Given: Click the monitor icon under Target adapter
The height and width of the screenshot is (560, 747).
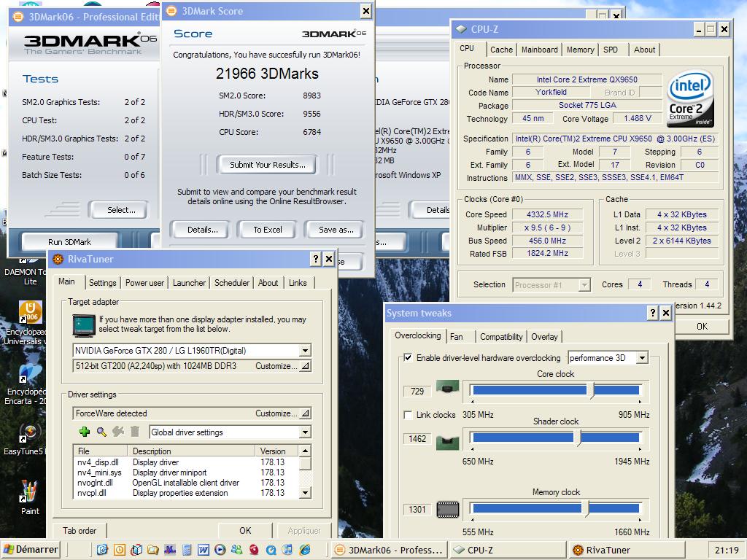Looking at the screenshot, I should click(84, 325).
